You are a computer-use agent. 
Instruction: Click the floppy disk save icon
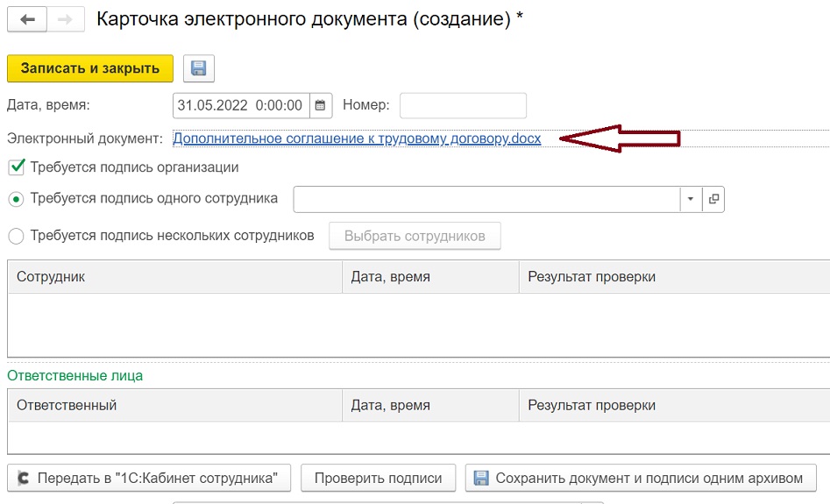199,69
